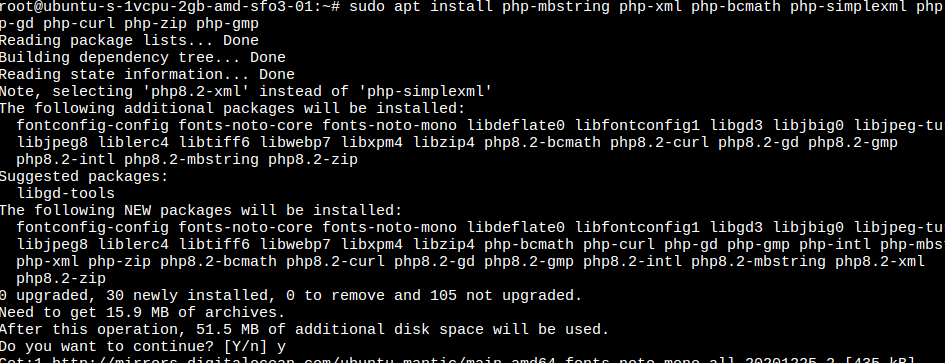Select the libgd-tools suggested package

click(x=66, y=194)
